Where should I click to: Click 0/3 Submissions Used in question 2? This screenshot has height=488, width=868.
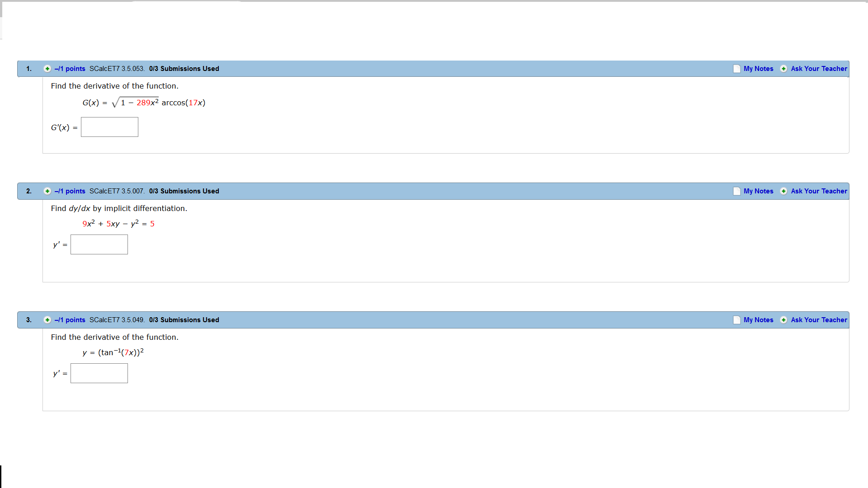[184, 191]
